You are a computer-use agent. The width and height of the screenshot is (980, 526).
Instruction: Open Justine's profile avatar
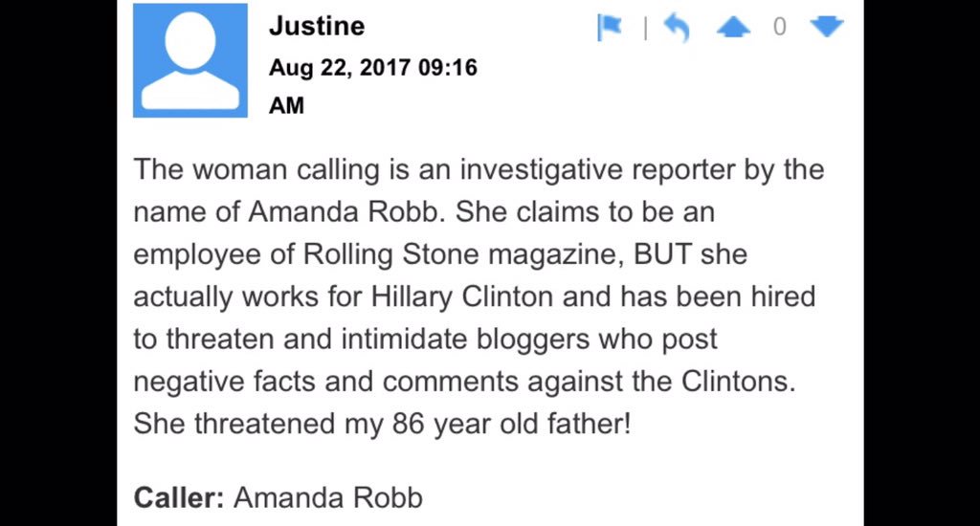[x=189, y=60]
